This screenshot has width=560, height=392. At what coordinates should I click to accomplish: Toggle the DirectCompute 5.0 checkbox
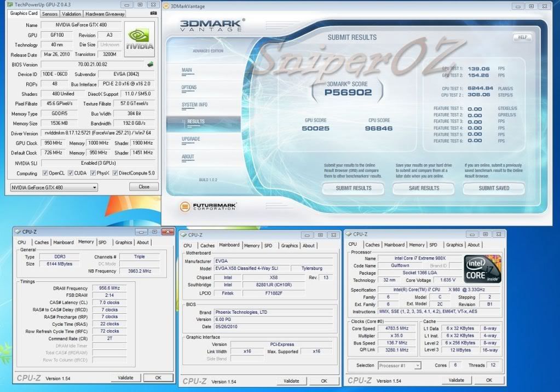(x=114, y=173)
